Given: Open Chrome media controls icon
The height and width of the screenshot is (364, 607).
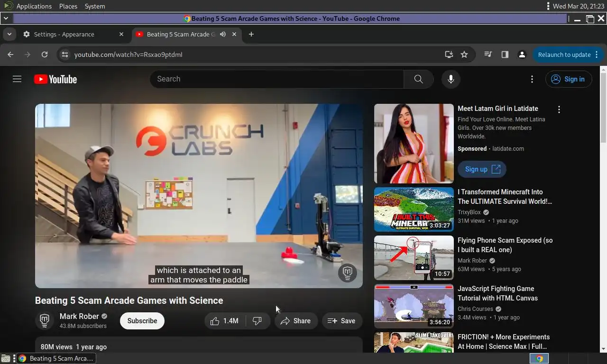Looking at the screenshot, I should point(487,55).
